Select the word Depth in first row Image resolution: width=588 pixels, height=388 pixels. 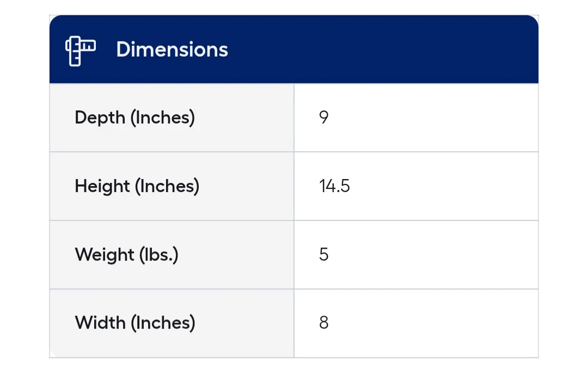coord(100,118)
